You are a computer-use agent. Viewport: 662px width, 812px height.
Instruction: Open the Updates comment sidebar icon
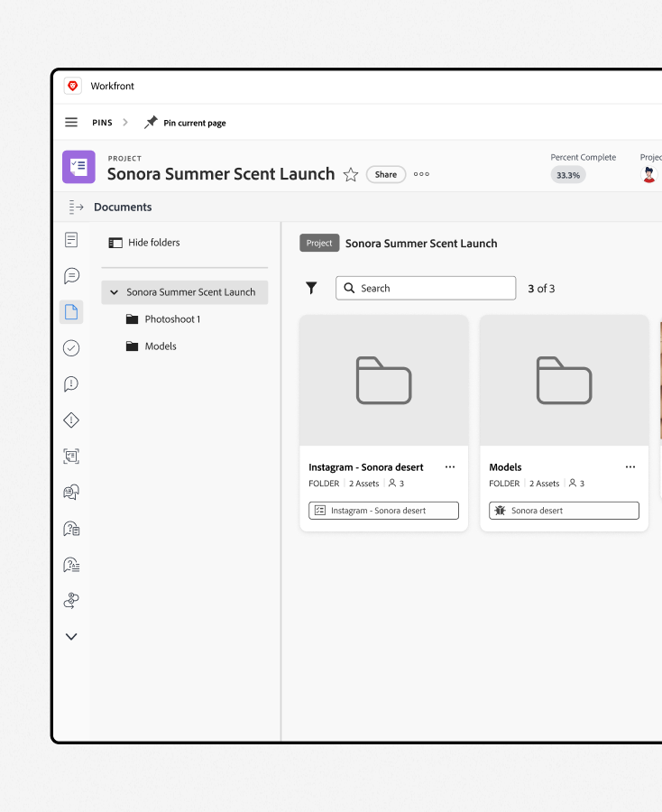click(71, 276)
